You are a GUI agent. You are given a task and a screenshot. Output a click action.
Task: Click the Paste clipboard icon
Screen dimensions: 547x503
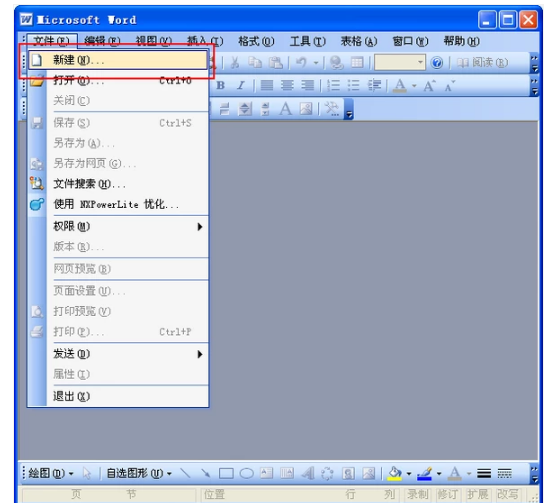276,62
